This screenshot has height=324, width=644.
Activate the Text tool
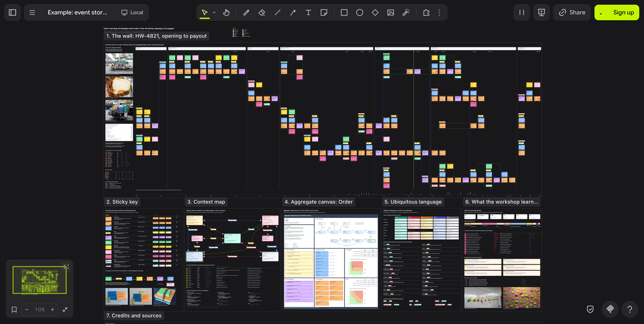[x=308, y=12]
